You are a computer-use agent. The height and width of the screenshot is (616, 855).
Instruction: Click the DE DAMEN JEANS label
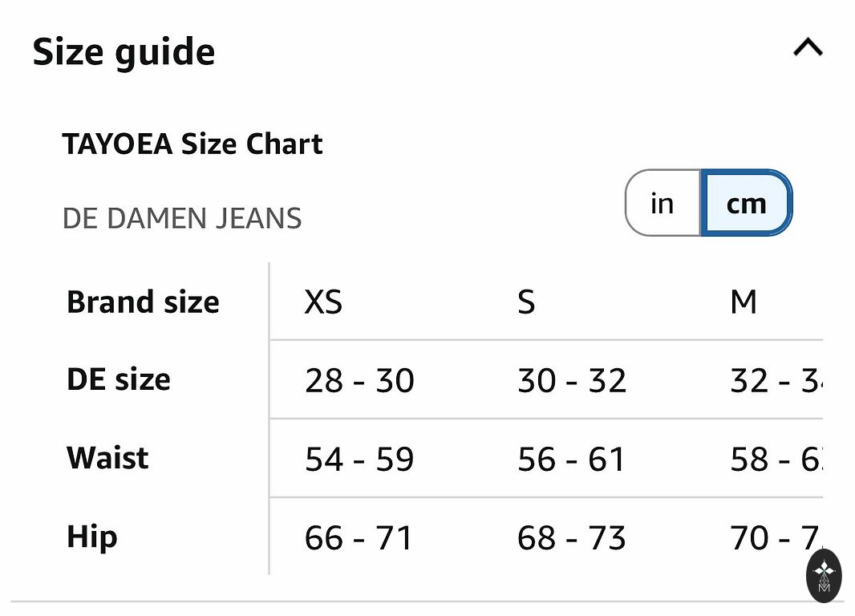click(182, 218)
